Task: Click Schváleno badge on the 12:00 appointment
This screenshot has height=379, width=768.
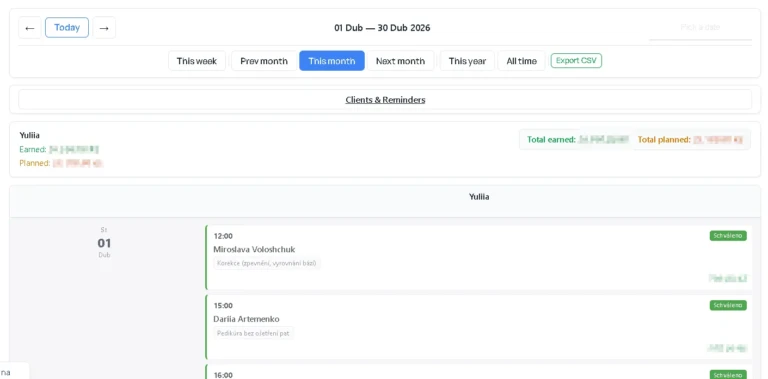Action: pos(728,236)
